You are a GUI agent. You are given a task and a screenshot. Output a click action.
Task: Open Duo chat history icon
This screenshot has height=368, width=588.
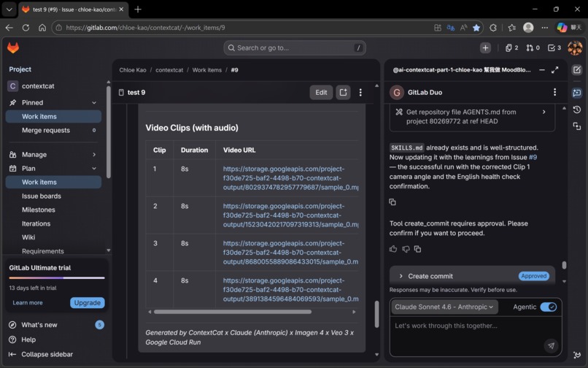(x=577, y=110)
